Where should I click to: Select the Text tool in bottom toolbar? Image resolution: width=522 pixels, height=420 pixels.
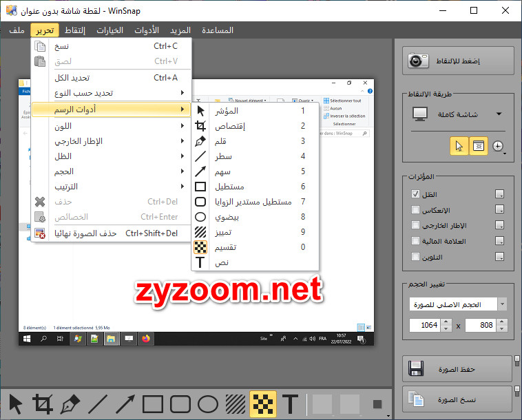click(291, 404)
